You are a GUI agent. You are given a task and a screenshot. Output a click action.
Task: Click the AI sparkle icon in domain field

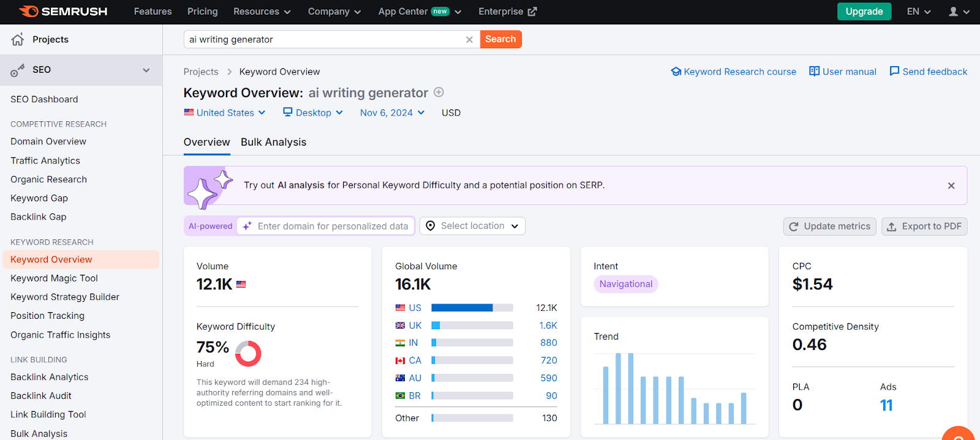coord(247,226)
